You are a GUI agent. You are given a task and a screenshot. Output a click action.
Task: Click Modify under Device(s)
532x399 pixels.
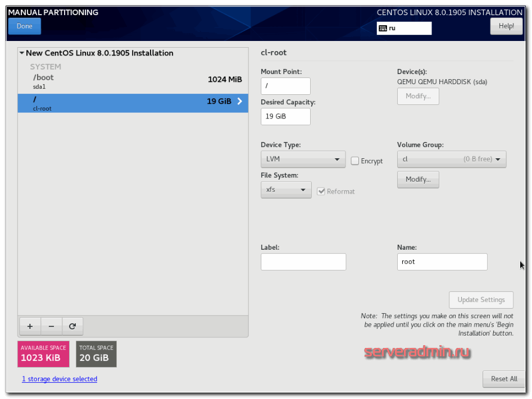tap(418, 97)
